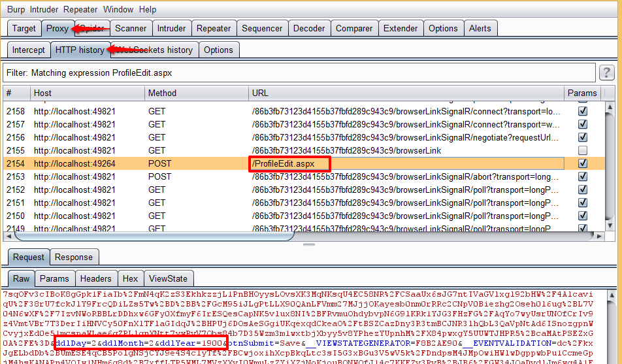Viewport: 622px width, 364px height.
Task: Switch to the Sequencer tab
Action: [262, 29]
